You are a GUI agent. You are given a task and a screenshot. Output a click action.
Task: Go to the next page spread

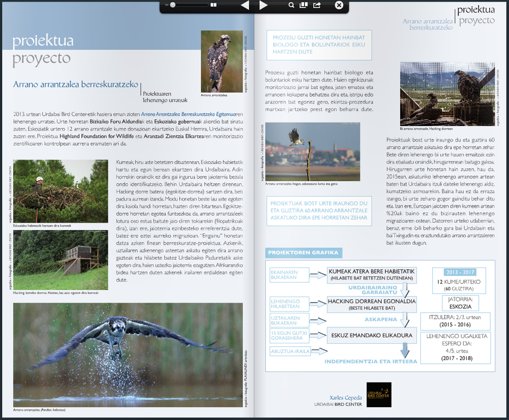[263, 5]
